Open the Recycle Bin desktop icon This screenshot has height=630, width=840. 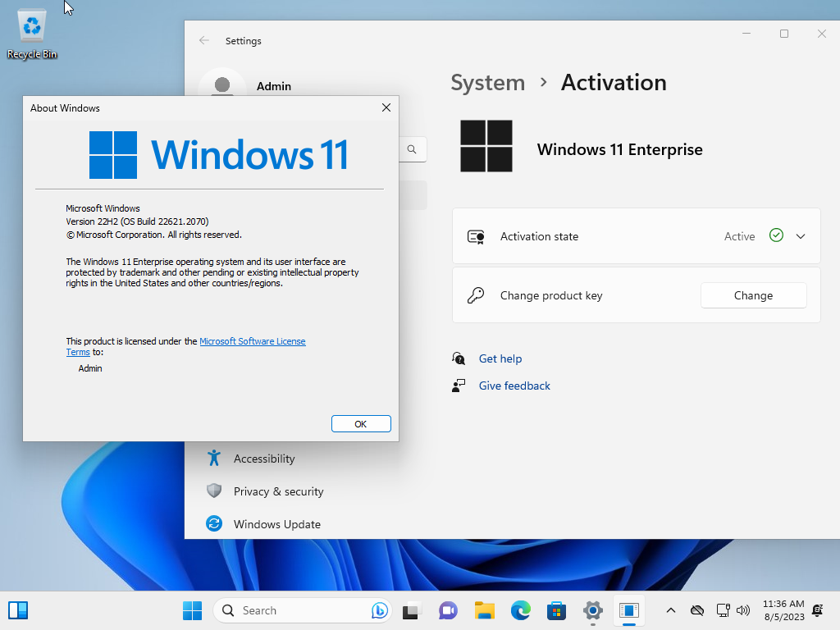(32, 34)
